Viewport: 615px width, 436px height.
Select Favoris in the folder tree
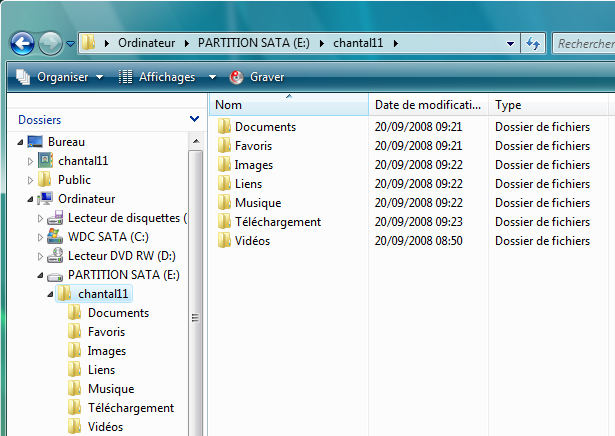pos(106,332)
